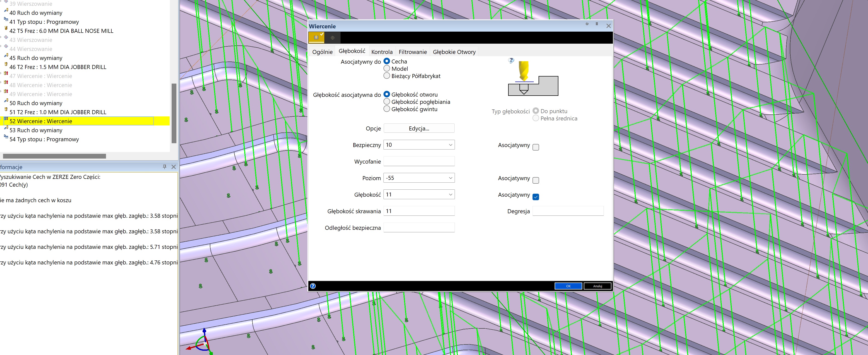Open the Poziom dropdown arrow
The width and height of the screenshot is (868, 355).
(451, 178)
